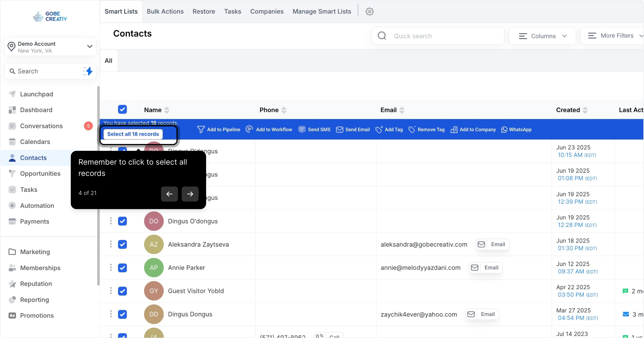Open the settings gear in the top bar
This screenshot has height=338, width=644.
(x=369, y=12)
